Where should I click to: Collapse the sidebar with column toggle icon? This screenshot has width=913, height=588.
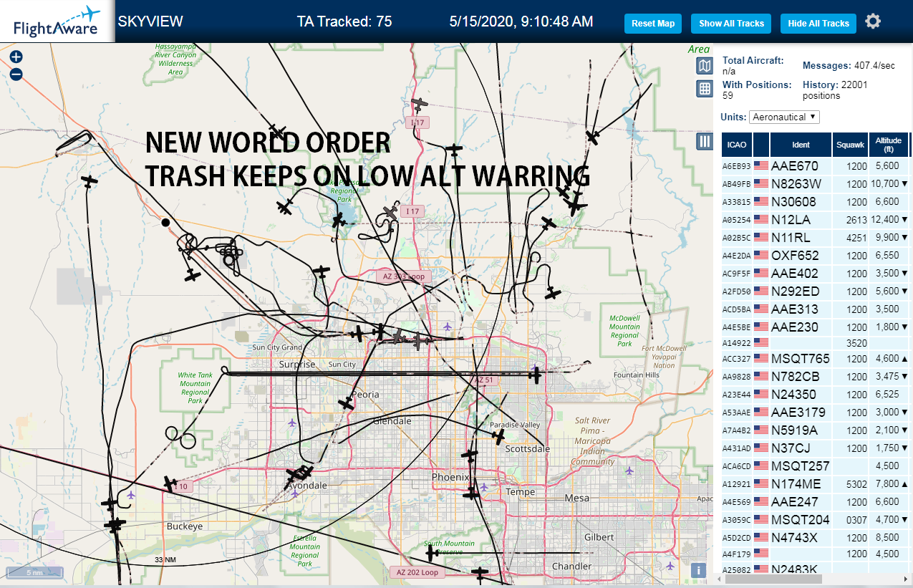coord(705,141)
